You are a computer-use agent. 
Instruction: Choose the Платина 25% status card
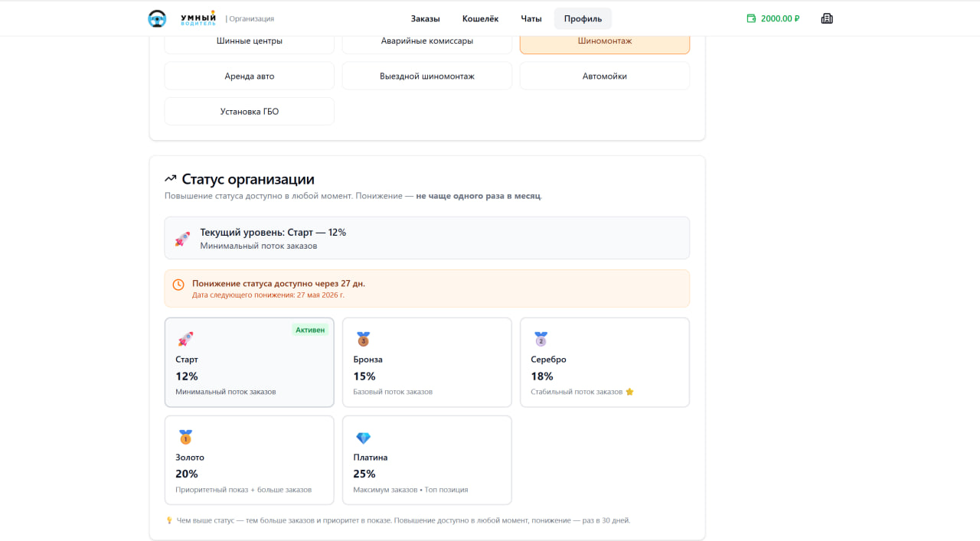(x=427, y=460)
